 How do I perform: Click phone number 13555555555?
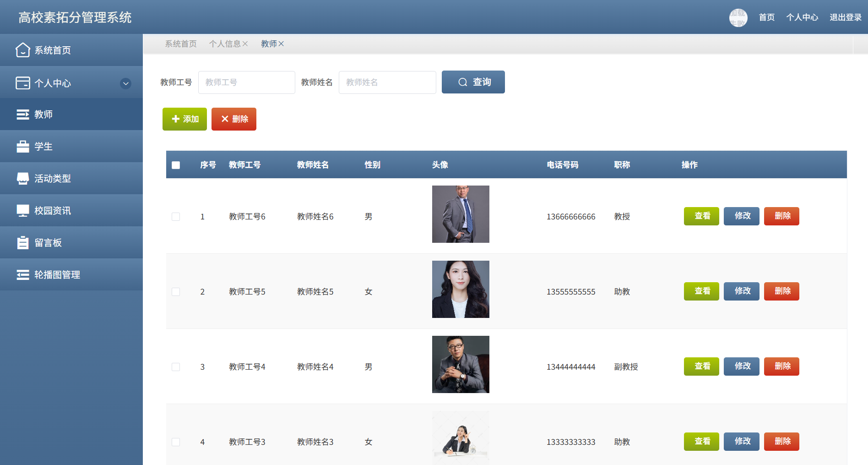point(571,292)
